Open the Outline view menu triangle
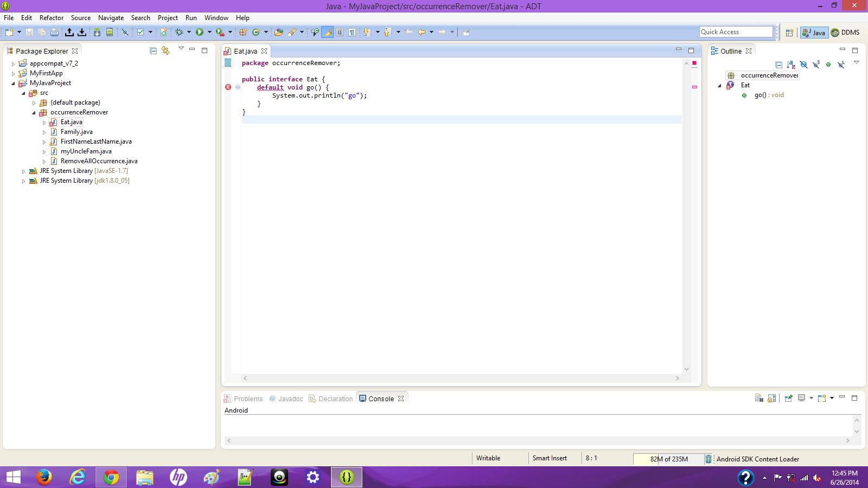The image size is (868, 488). (x=857, y=62)
